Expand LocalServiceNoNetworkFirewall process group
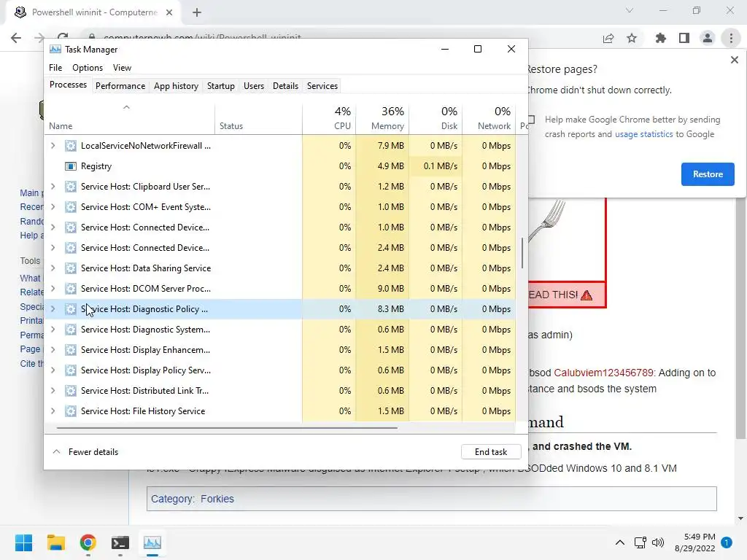This screenshot has width=747, height=560. point(53,146)
